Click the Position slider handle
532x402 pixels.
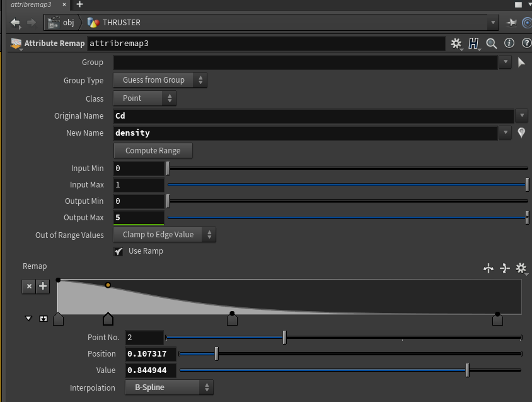(216, 354)
